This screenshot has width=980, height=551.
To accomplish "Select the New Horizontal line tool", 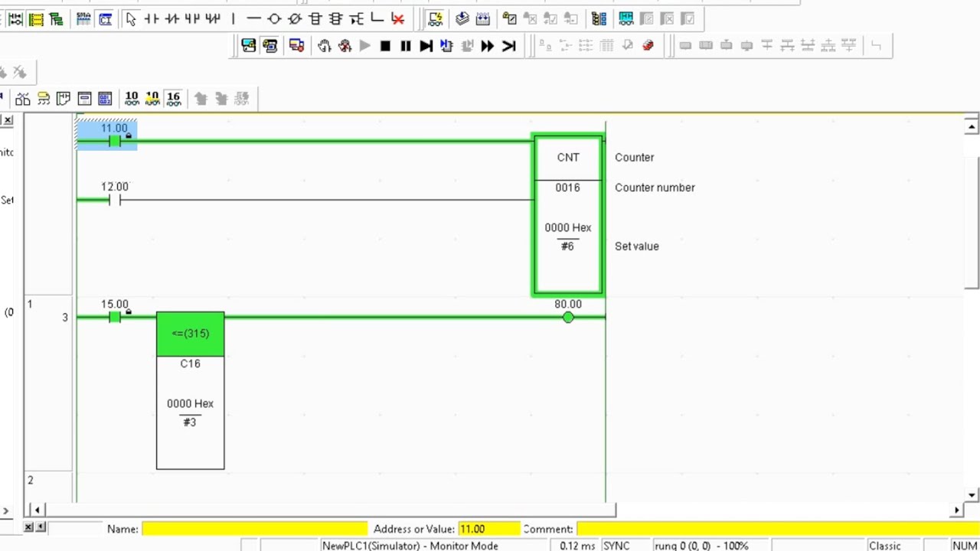I will pyautogui.click(x=253, y=19).
